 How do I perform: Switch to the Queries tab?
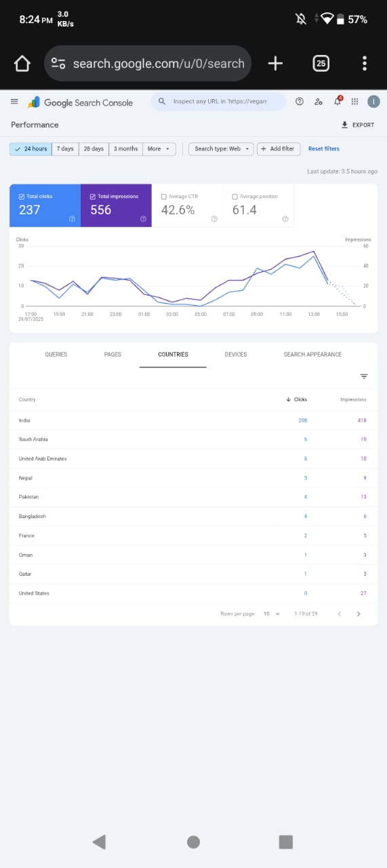click(x=56, y=355)
